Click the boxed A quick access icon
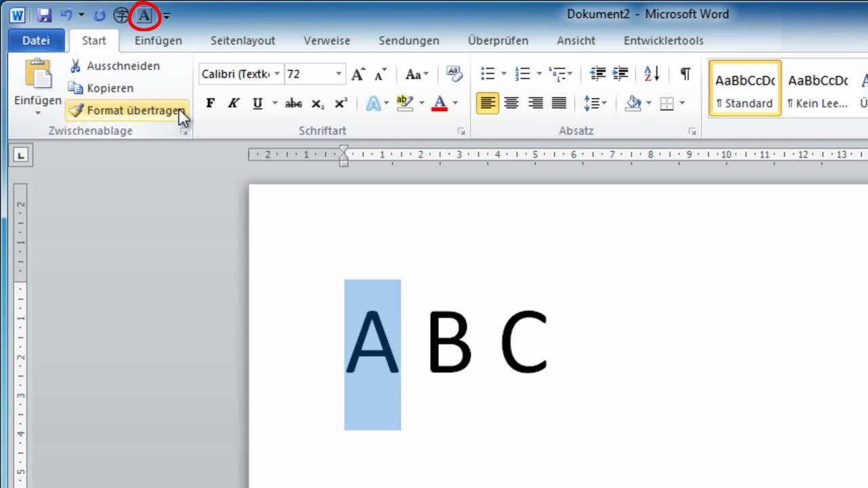 [144, 15]
